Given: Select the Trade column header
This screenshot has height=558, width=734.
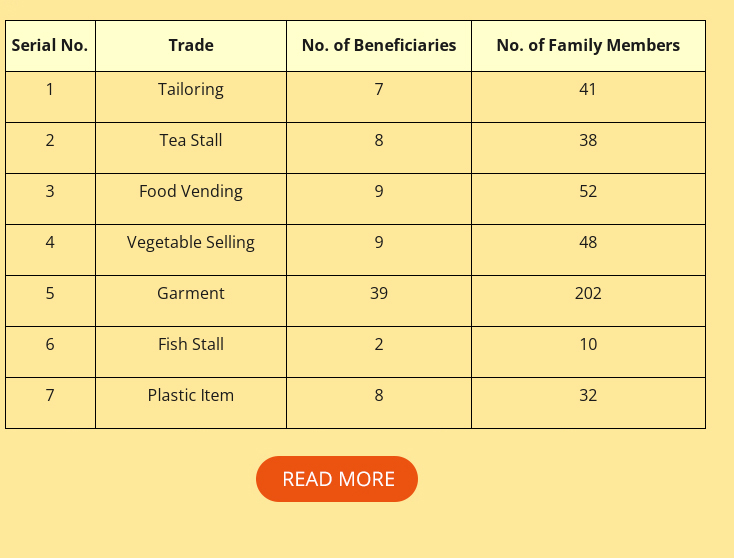Looking at the screenshot, I should [191, 46].
